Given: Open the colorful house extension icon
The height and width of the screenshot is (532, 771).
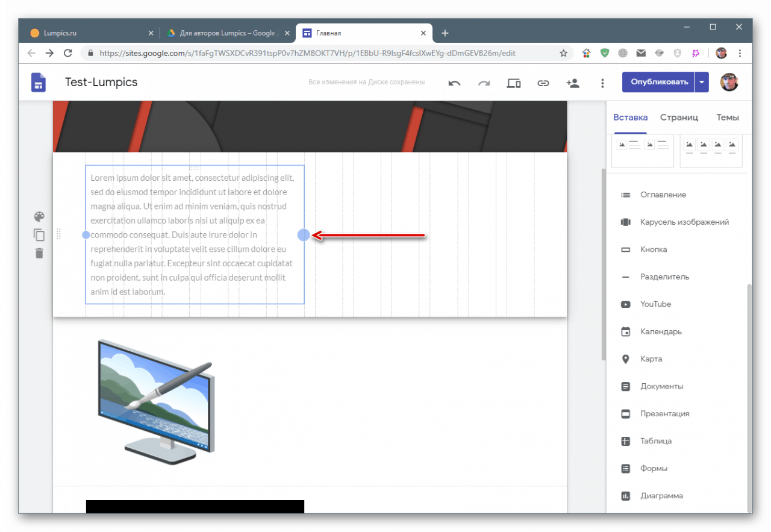Looking at the screenshot, I should pyautogui.click(x=586, y=53).
